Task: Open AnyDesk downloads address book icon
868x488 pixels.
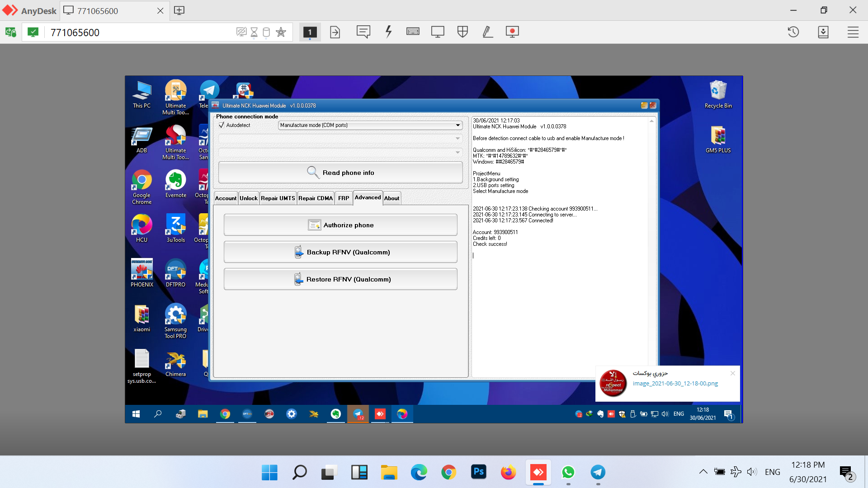Action: tap(823, 32)
